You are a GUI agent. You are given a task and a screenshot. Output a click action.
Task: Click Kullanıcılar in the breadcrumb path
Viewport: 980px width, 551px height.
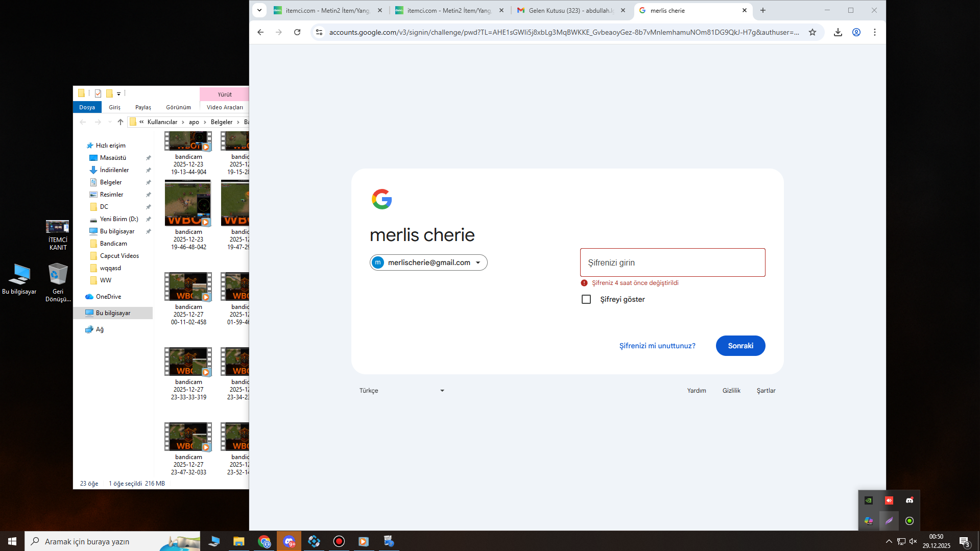162,122
